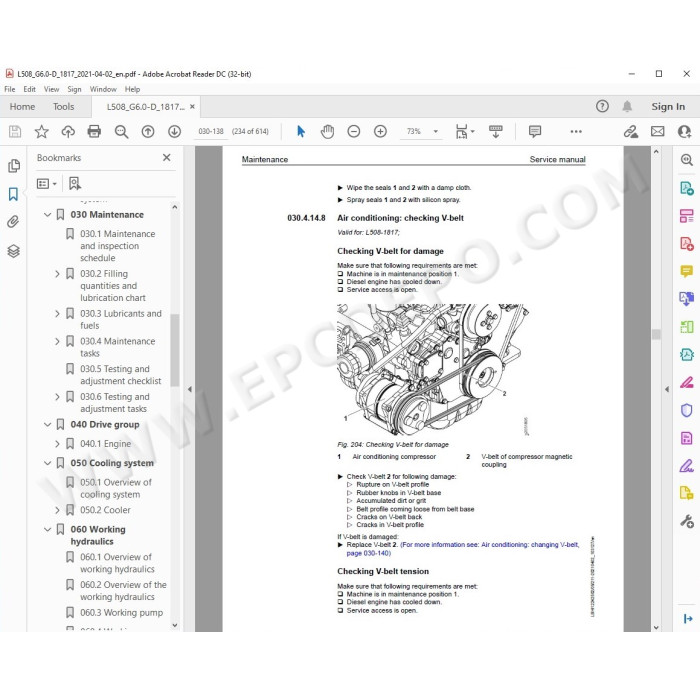The height and width of the screenshot is (700, 700).
Task: Toggle the Bookmarks panel icon in the left rail
Action: click(x=13, y=194)
